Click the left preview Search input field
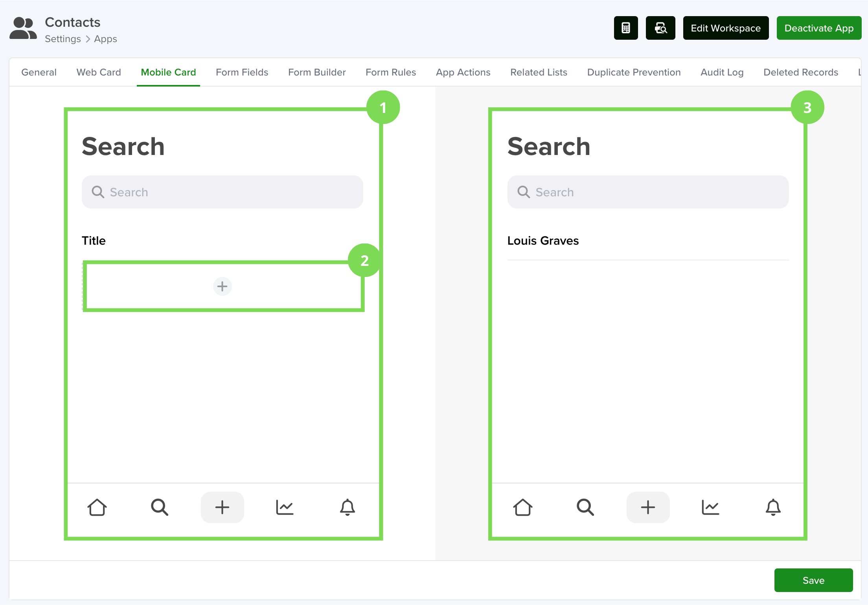The width and height of the screenshot is (868, 605). click(223, 192)
